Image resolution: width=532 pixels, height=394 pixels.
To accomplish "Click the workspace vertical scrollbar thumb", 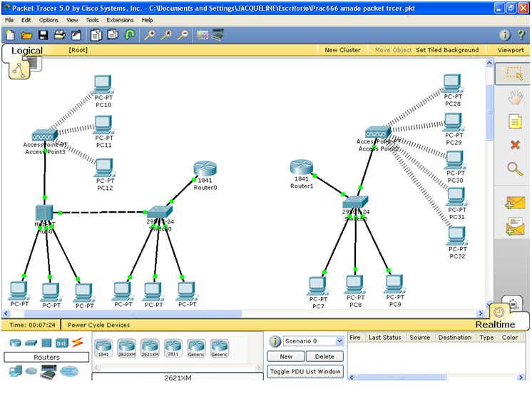I will point(489,112).
